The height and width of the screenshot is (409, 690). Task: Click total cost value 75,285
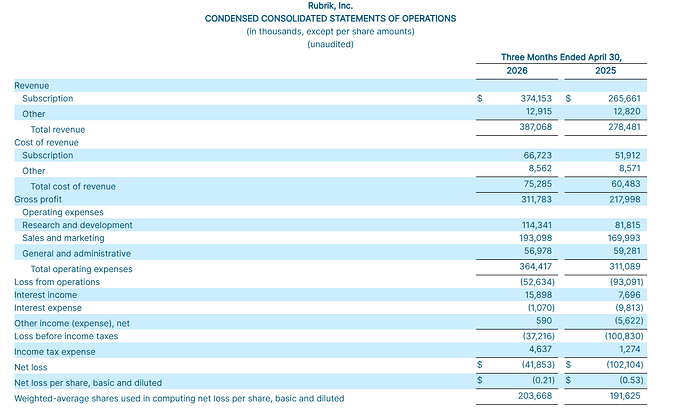[x=537, y=184]
